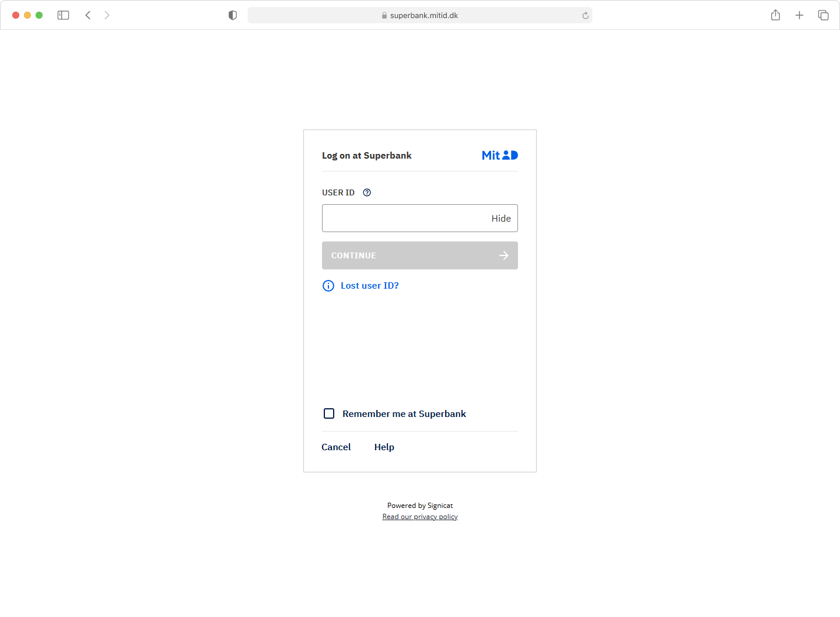
Task: Click the Remember me at Superbank label
Action: 404,414
